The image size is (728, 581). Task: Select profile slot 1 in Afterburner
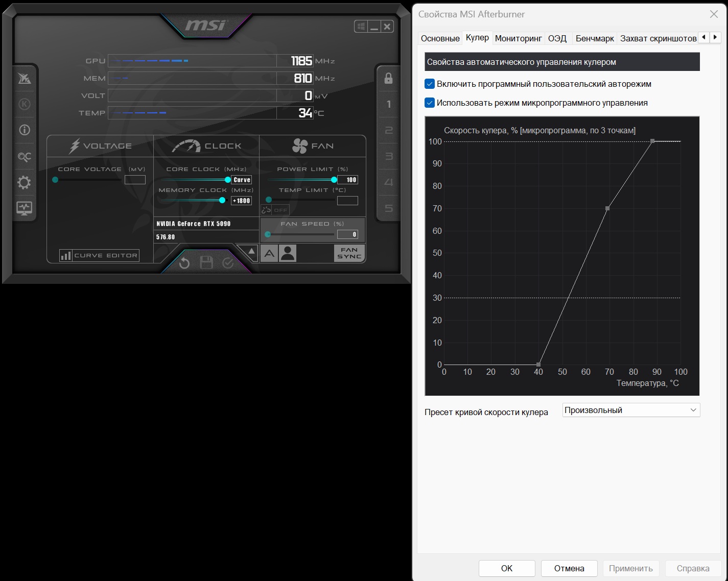pos(389,104)
